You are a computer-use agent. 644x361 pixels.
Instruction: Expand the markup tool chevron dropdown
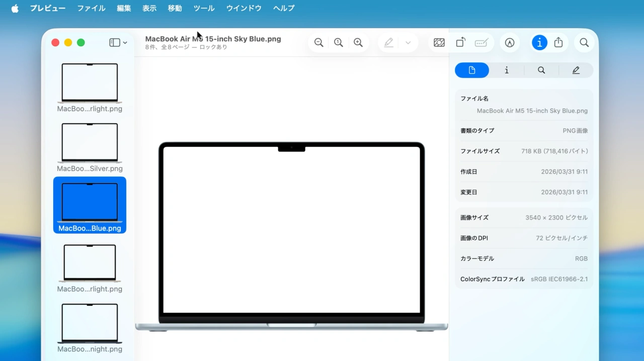point(408,42)
